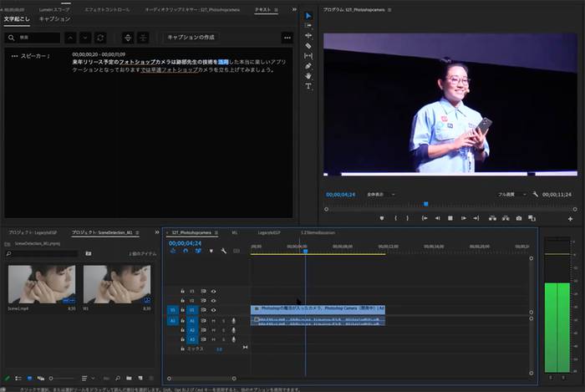Click the comparison view icon
The image size is (585, 392).
point(532,218)
